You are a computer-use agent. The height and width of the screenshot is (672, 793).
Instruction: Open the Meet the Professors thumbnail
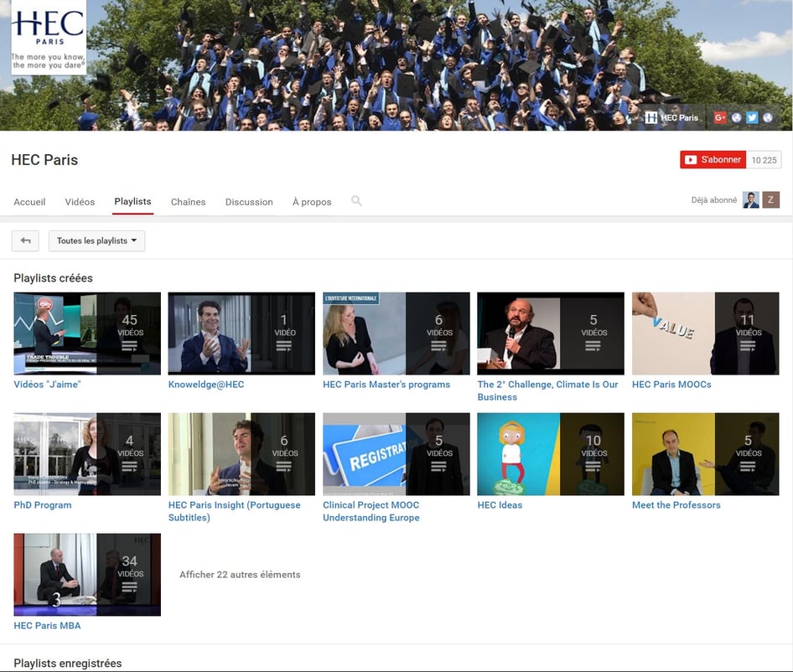point(706,454)
